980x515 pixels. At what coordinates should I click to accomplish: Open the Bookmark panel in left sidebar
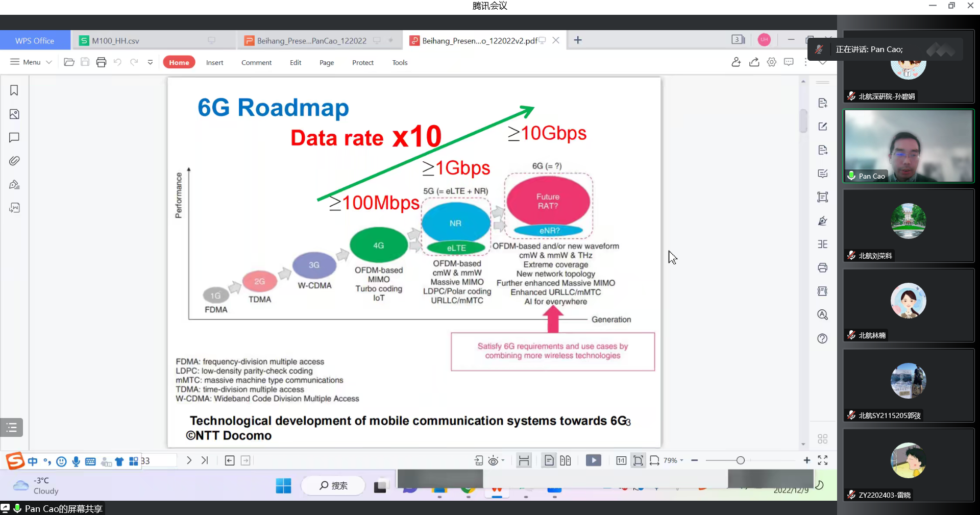point(14,90)
